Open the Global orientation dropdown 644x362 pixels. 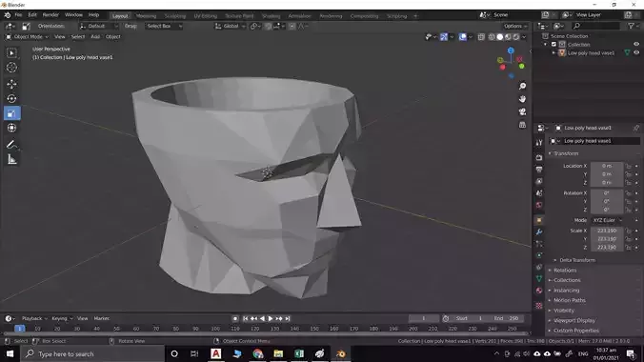231,27
